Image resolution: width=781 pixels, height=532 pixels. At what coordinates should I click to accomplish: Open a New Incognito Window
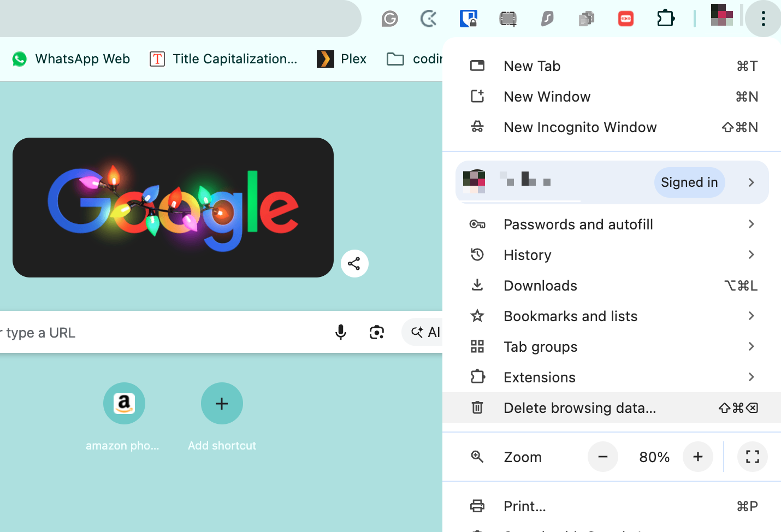[580, 127]
